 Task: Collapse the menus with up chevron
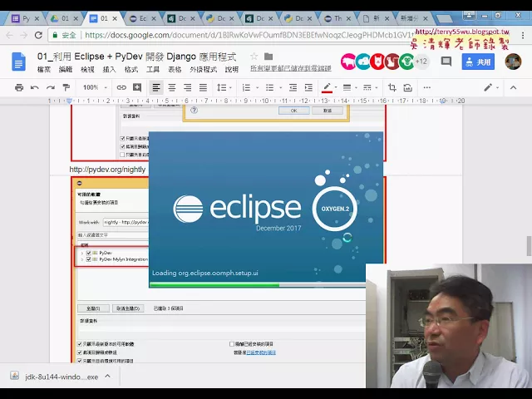(513, 87)
